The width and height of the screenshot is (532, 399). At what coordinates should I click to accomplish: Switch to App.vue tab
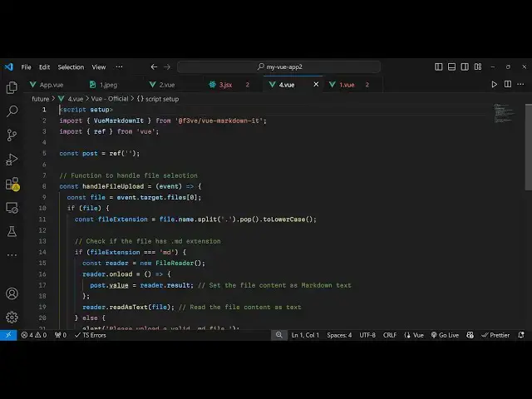point(52,85)
